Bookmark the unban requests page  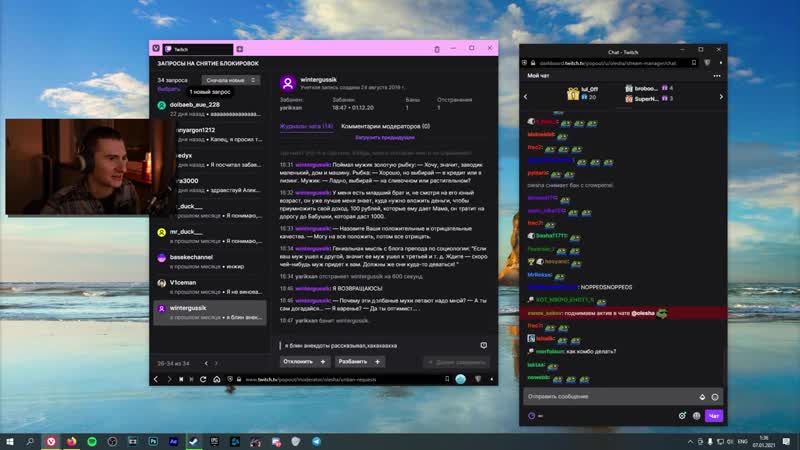[x=447, y=379]
